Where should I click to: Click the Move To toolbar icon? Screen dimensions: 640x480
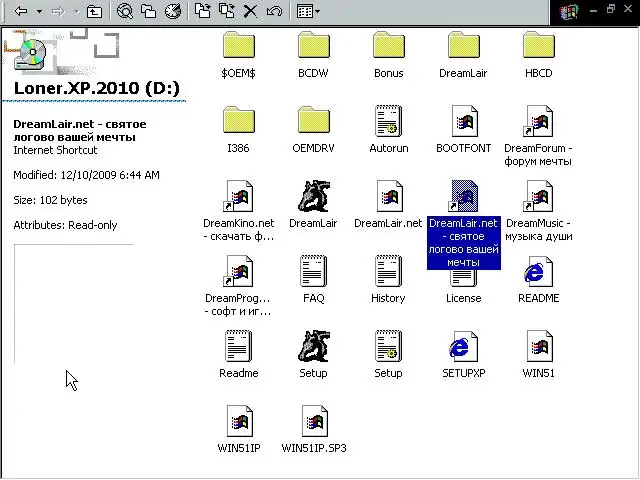click(202, 11)
